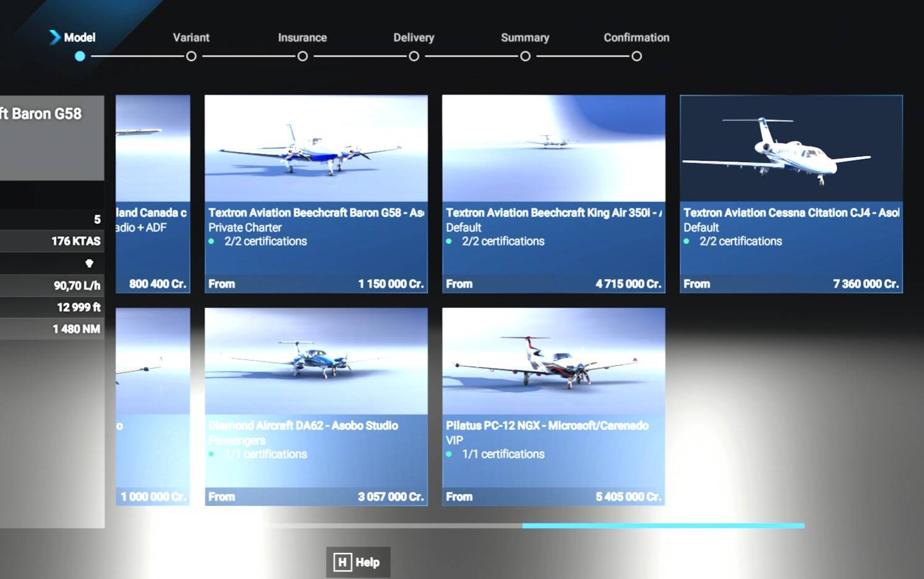Click the 90,70 L/h fuel consumption value
The height and width of the screenshot is (579, 924).
77,286
